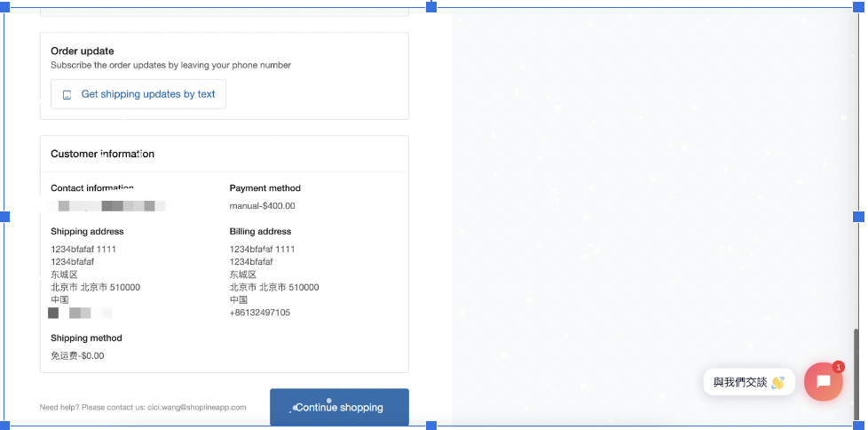The height and width of the screenshot is (430, 868).
Task: Click the bottom-center selection resize handle
Action: point(431,426)
